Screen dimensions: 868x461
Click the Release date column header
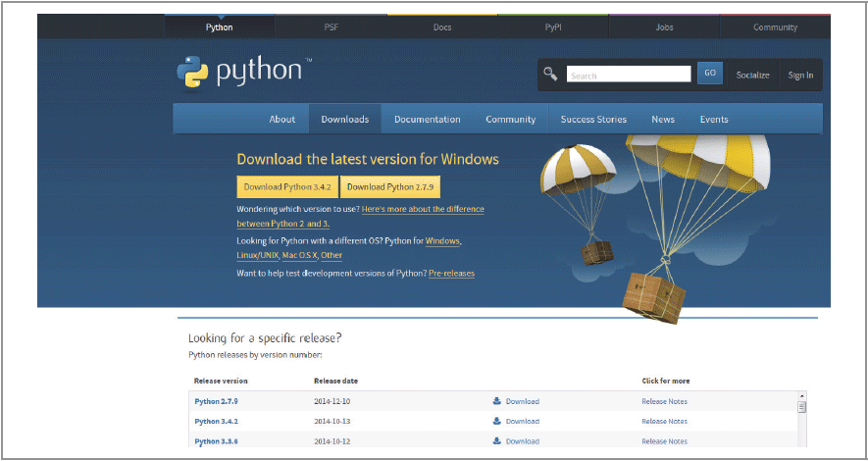[x=335, y=382]
